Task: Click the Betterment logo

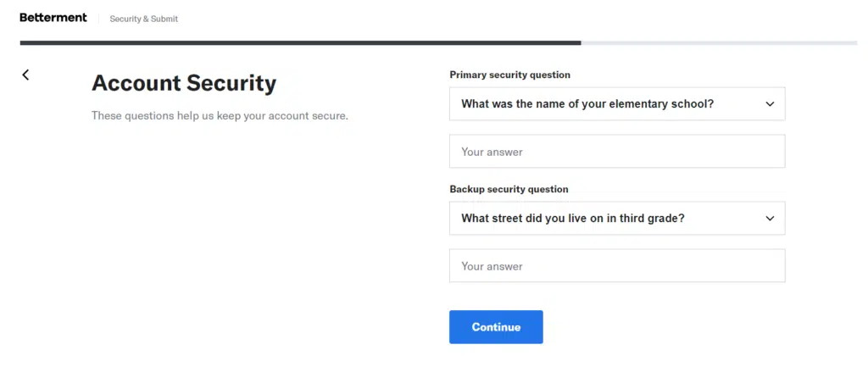Action: [53, 18]
